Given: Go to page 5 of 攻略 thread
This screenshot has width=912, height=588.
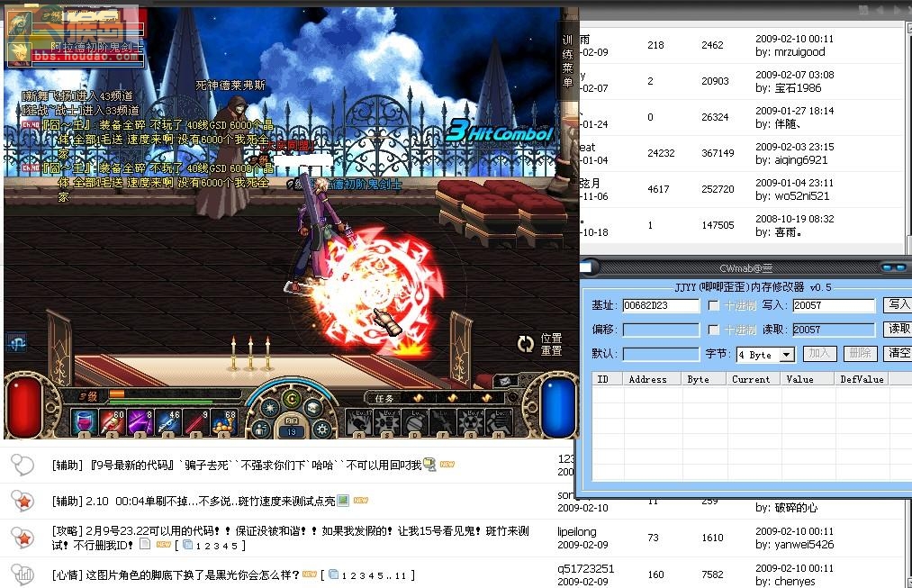Looking at the screenshot, I should [234, 546].
